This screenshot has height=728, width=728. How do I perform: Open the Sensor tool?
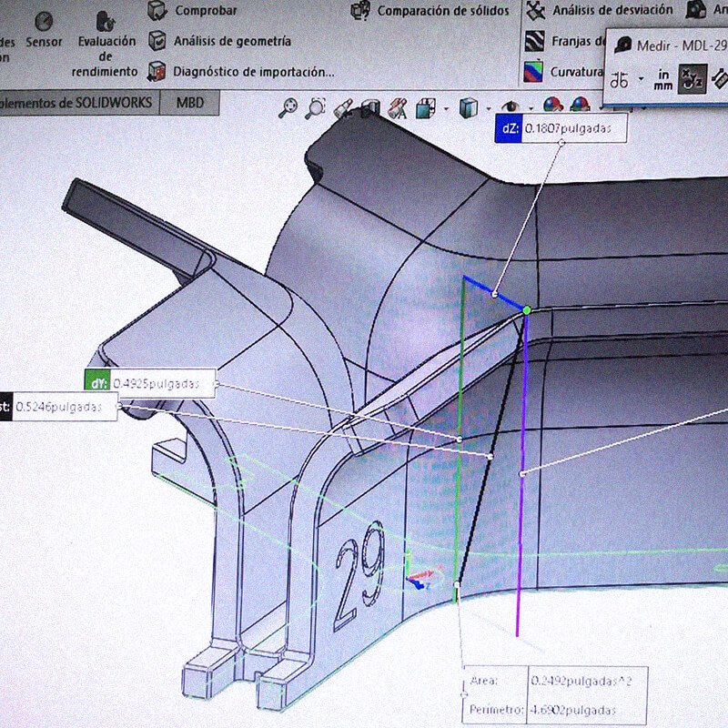pos(44,29)
